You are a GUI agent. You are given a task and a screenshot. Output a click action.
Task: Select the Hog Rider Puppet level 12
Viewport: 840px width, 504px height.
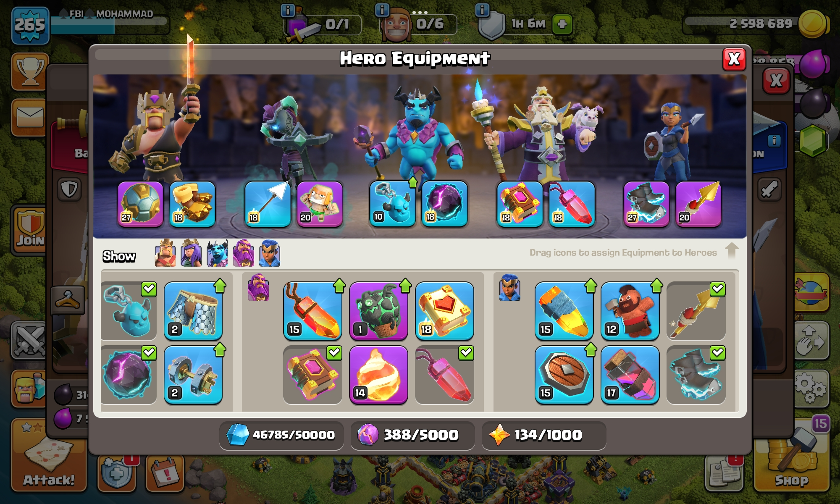tap(630, 311)
